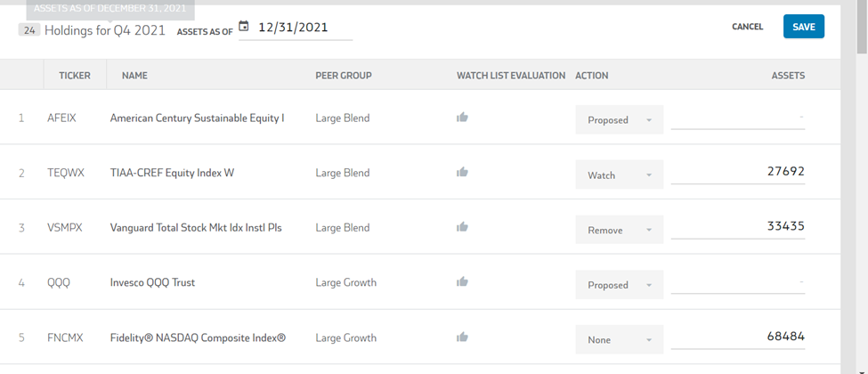Screen dimensions: 868x374
Task: Open the Watch action dropdown for TEQWX
Action: pyautogui.click(x=620, y=175)
